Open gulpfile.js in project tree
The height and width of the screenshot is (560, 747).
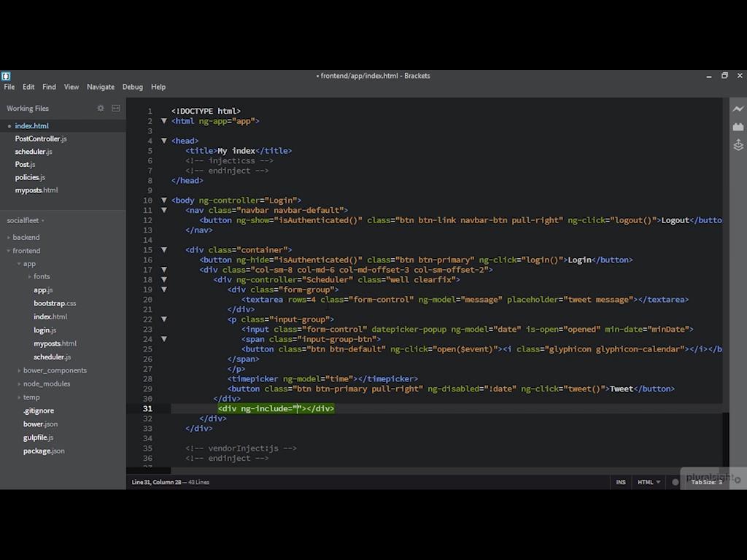(38, 437)
